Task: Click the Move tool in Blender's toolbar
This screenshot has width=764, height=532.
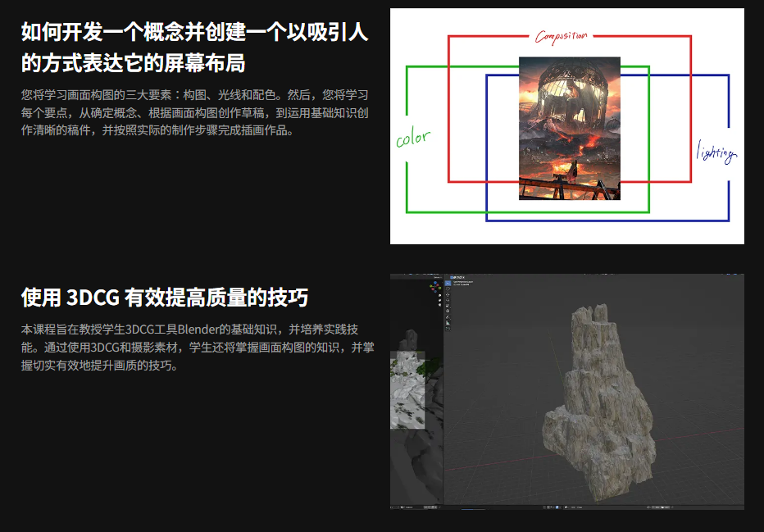Action: [448, 295]
